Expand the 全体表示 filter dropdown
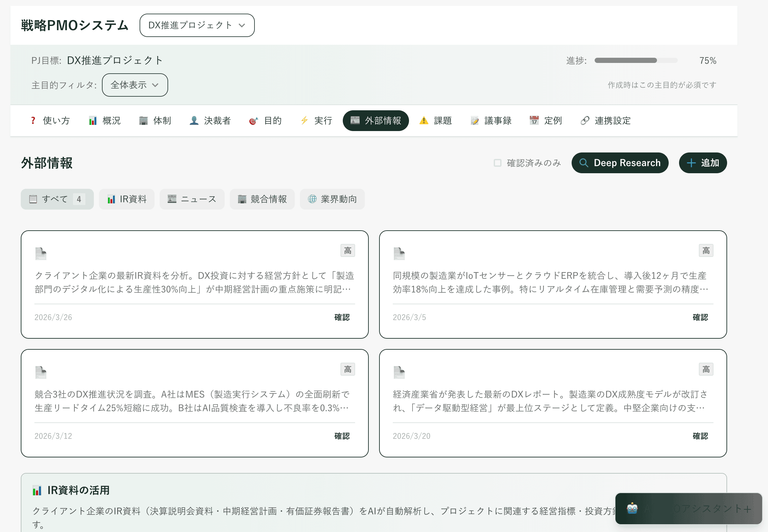The image size is (768, 532). (x=134, y=85)
